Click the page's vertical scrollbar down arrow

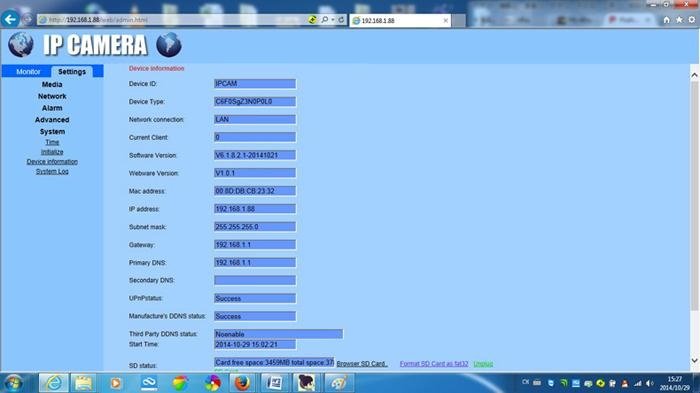(x=694, y=360)
